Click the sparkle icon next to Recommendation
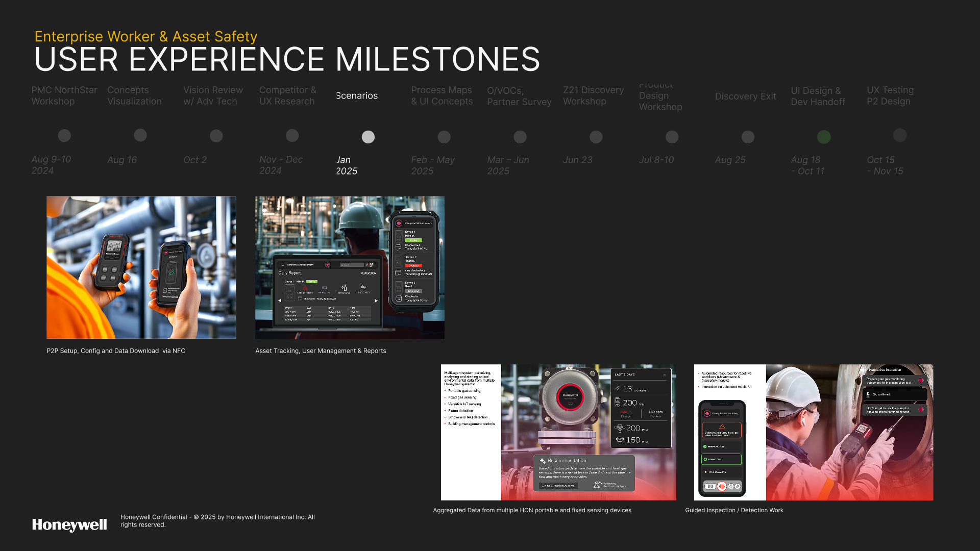Image resolution: width=980 pixels, height=551 pixels. click(x=542, y=461)
